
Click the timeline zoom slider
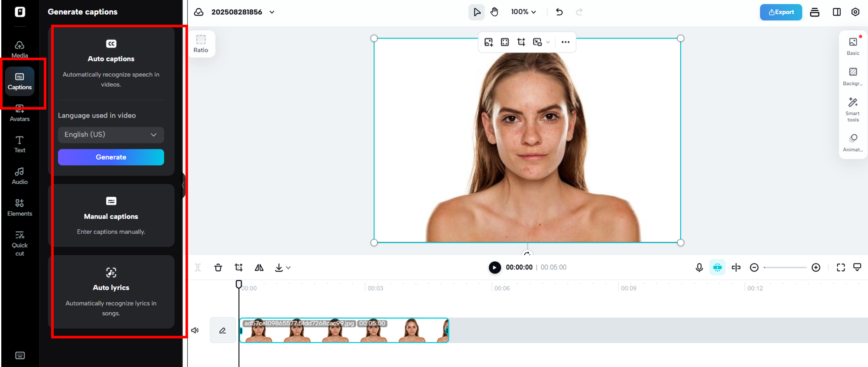[785, 267]
